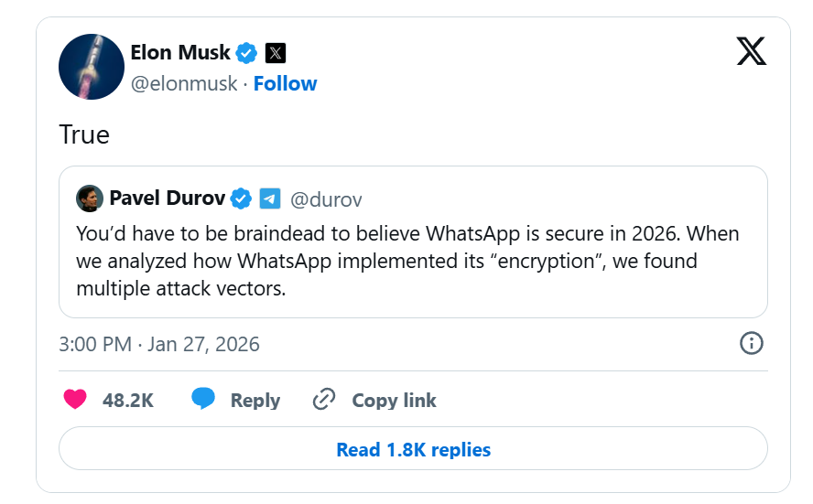Click the X logo in top right

(752, 53)
